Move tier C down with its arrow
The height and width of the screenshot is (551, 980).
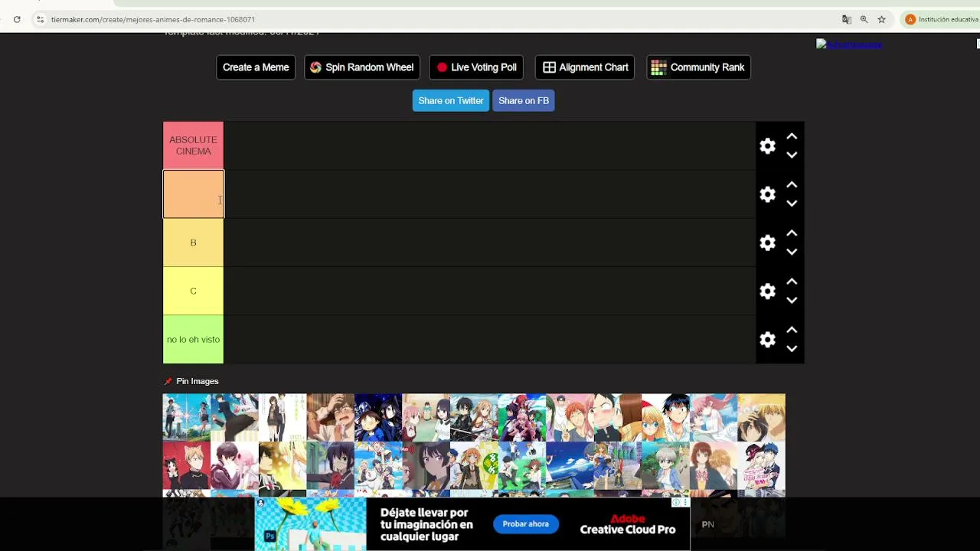pos(792,300)
